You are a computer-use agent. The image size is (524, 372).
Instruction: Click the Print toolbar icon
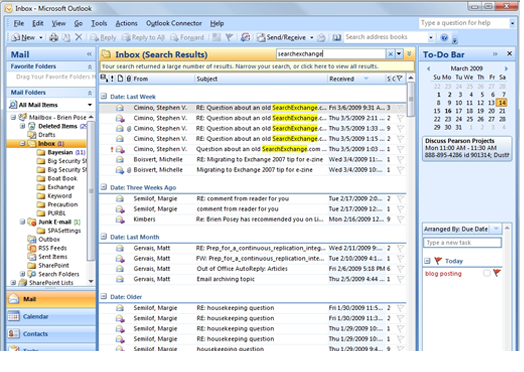click(54, 37)
